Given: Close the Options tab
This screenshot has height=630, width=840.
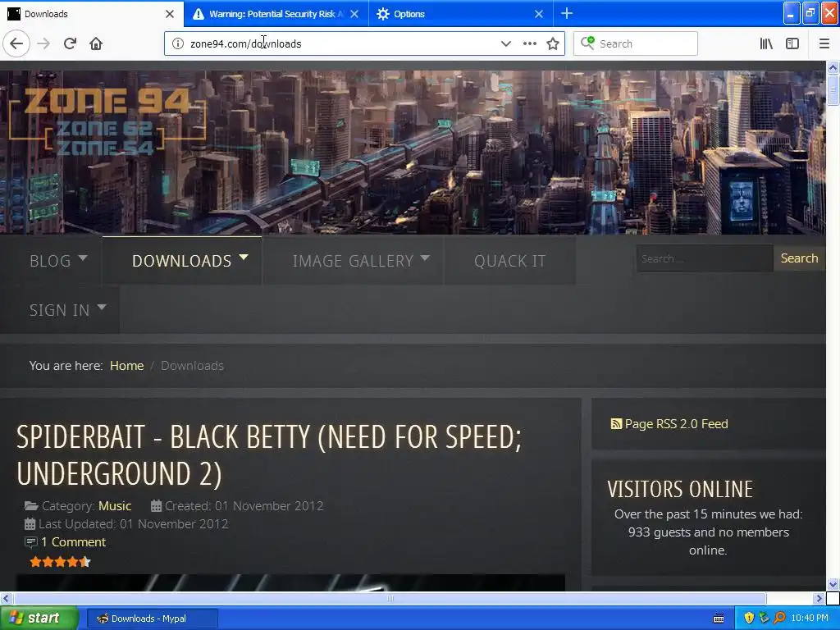Looking at the screenshot, I should coord(539,14).
